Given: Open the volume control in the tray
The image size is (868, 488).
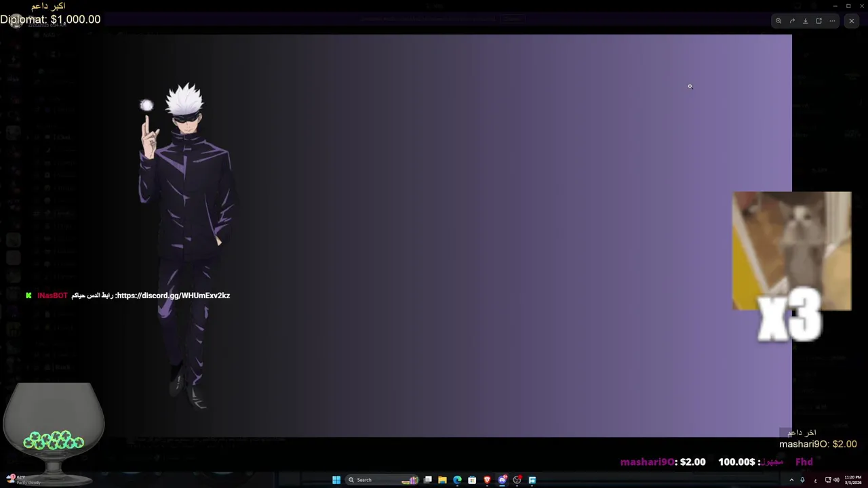Looking at the screenshot, I should pos(836,480).
